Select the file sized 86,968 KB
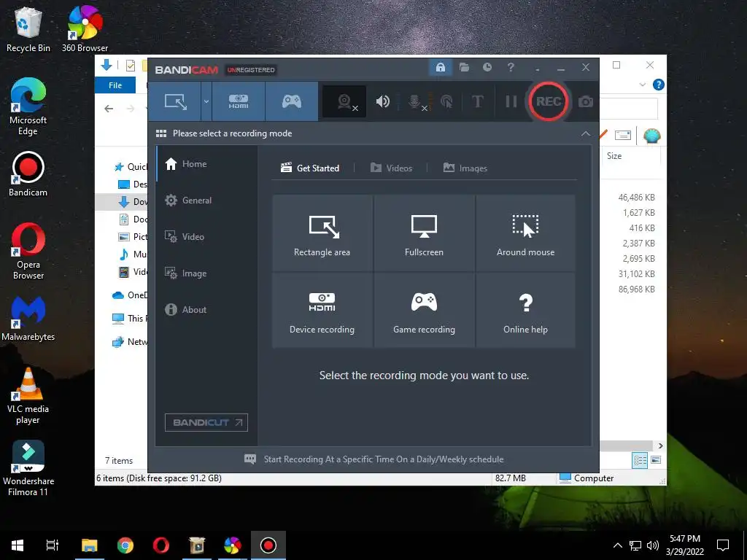Screen dimensions: 747x560 tap(636, 289)
